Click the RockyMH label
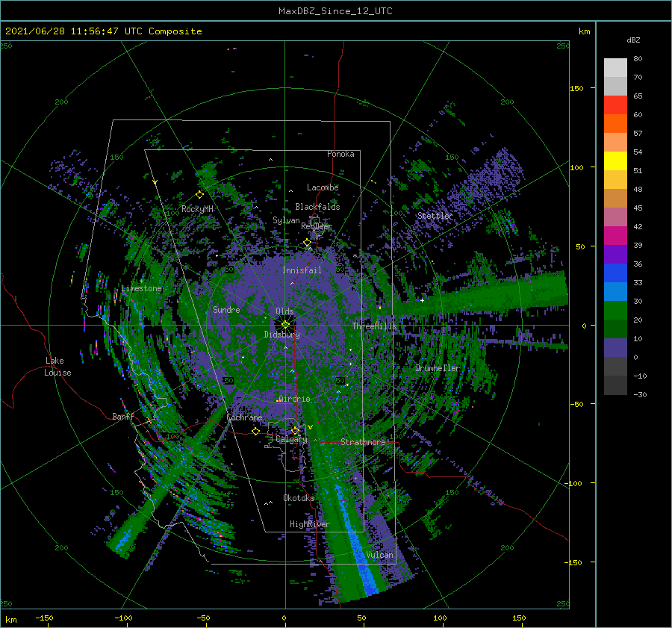Screen dimensions: 672x628 point(197,209)
